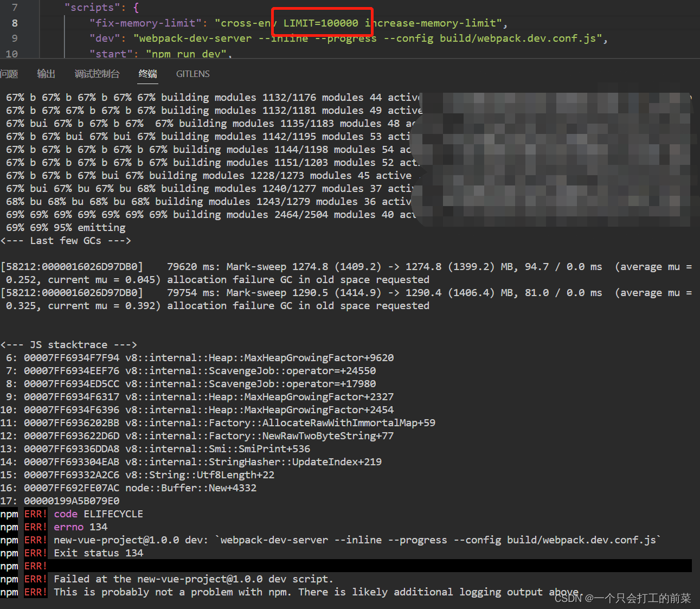Click the new-vue-project@1.0.0 dev: webpack-dev-server error line
Image resolution: width=700 pixels, height=609 pixels.
click(x=331, y=540)
